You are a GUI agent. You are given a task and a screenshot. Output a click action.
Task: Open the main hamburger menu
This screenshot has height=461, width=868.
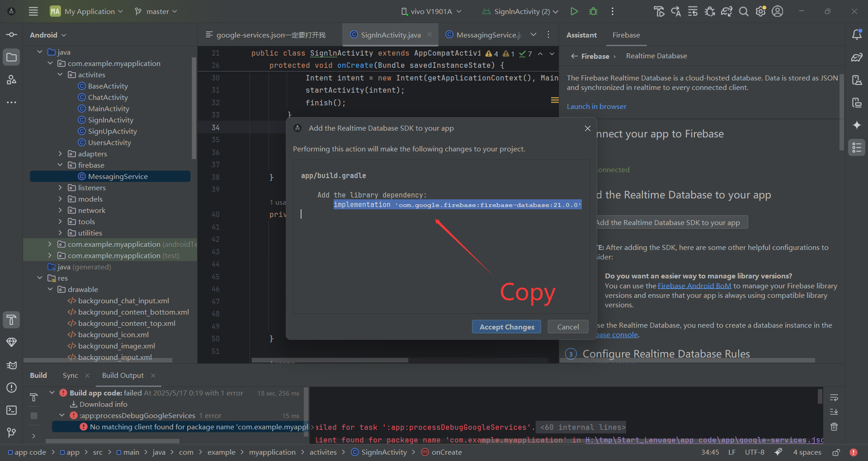[x=33, y=11]
